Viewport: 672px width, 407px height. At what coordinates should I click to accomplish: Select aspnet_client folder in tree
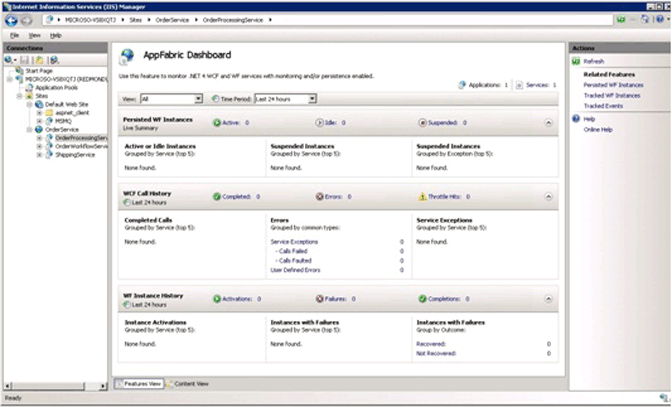tap(72, 113)
